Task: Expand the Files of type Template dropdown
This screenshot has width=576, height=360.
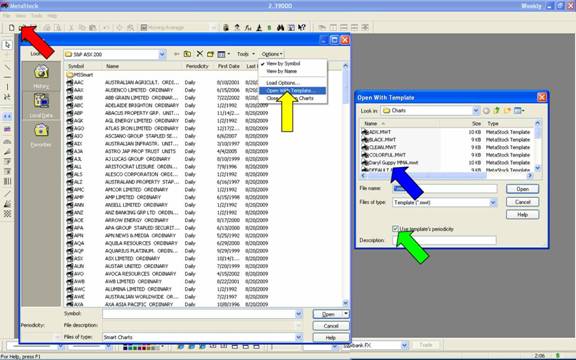Action: pos(493,202)
